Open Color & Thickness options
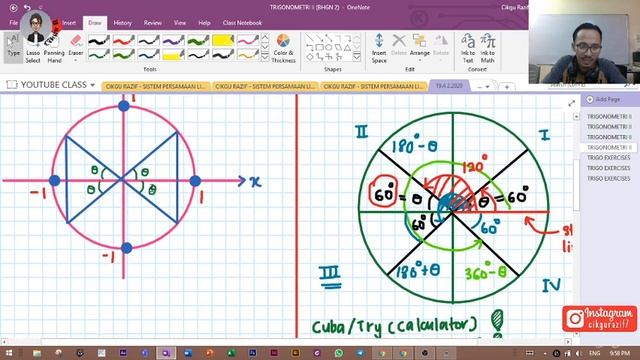The image size is (640, 360). click(283, 49)
